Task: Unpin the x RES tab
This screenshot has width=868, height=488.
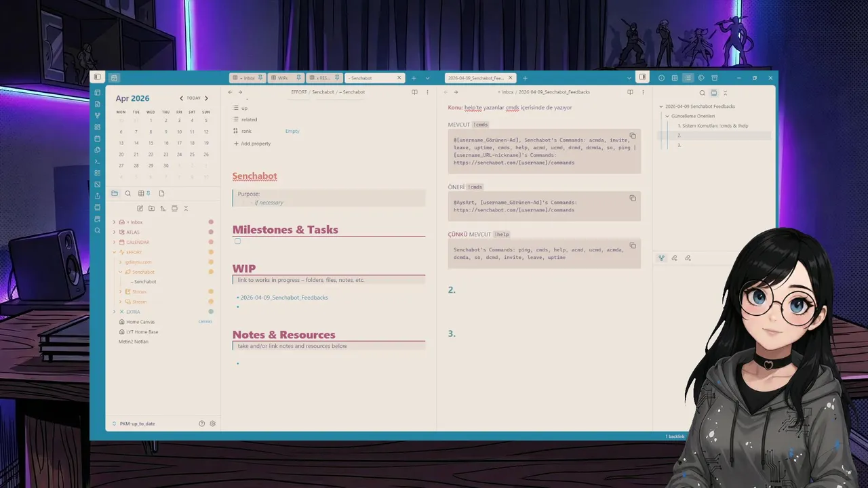Action: [337, 78]
